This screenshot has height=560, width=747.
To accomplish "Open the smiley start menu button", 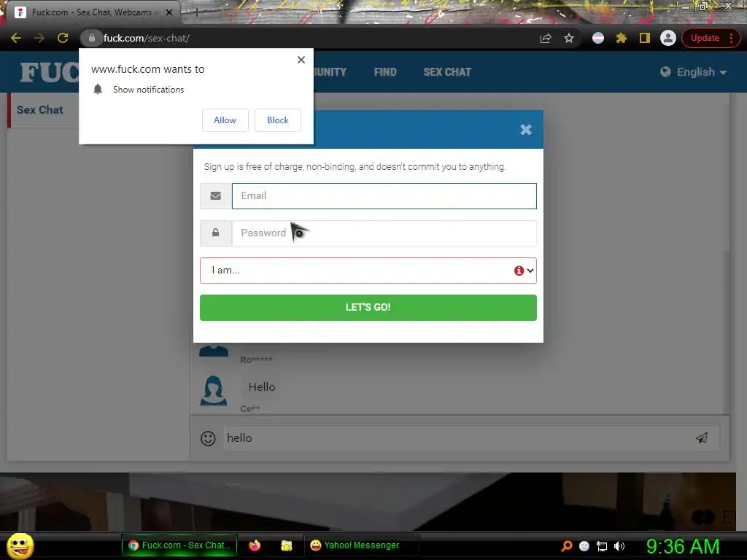I will pos(20,545).
